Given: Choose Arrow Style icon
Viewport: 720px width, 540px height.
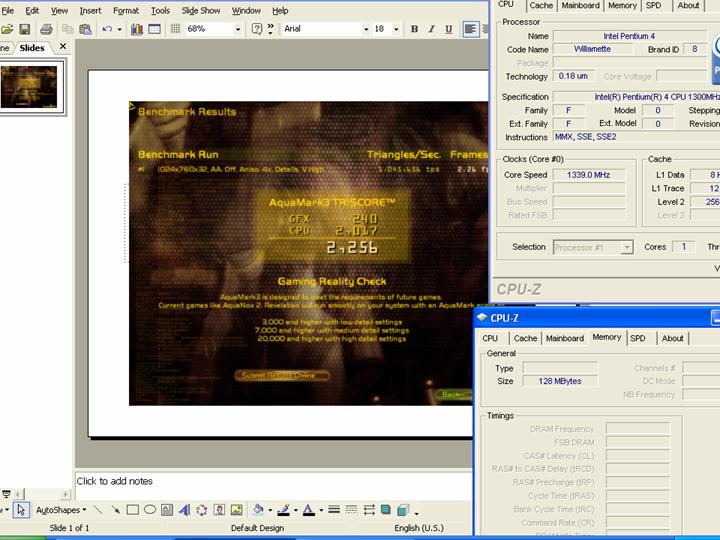Looking at the screenshot, I should [369, 510].
